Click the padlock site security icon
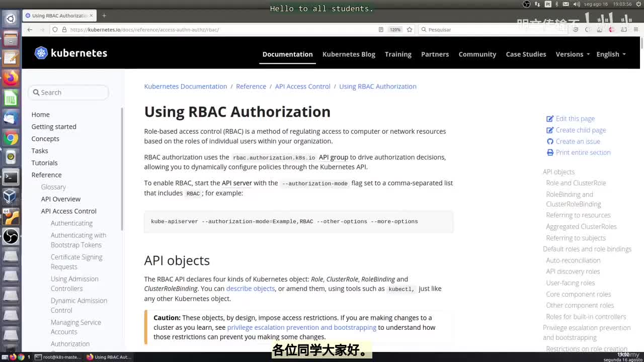This screenshot has width=644, height=362. click(64, 30)
